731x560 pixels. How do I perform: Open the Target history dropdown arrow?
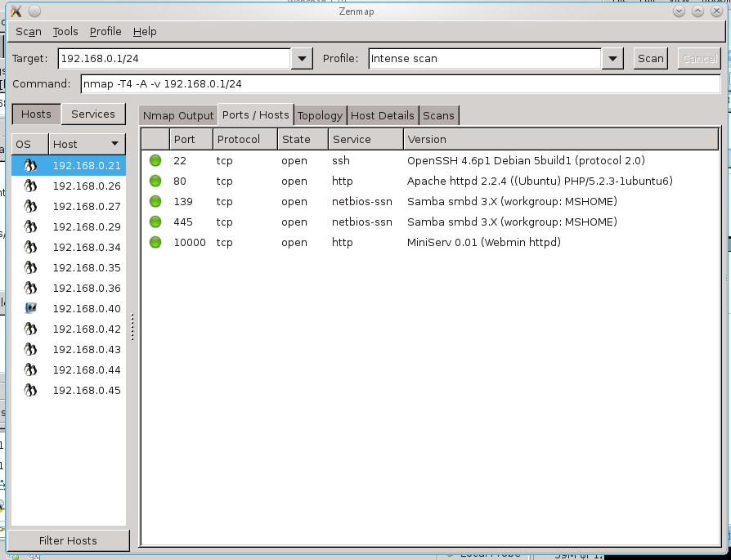tap(301, 58)
